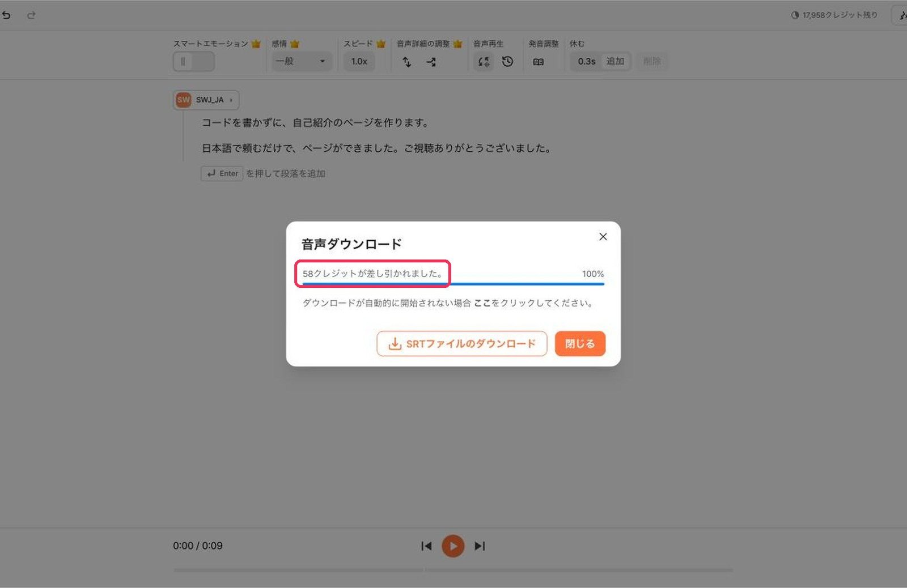Close the 音声ダウンロード dialog with X
This screenshot has height=588, width=907.
pos(603,237)
